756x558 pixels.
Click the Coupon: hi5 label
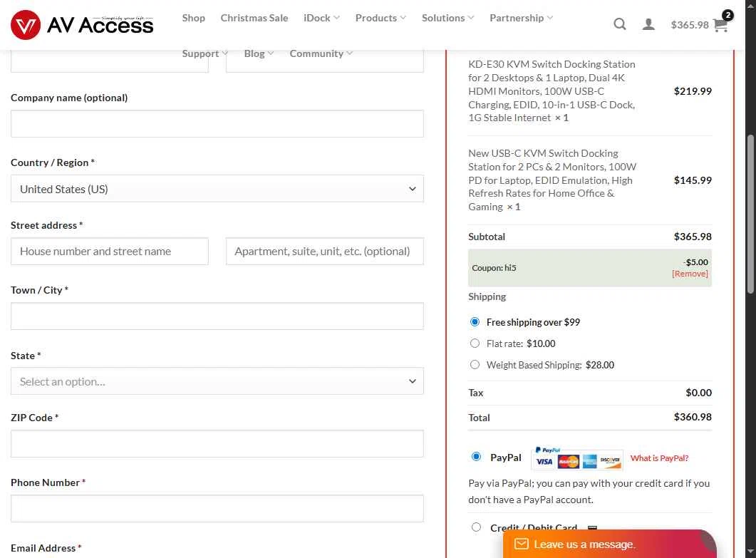(x=494, y=268)
